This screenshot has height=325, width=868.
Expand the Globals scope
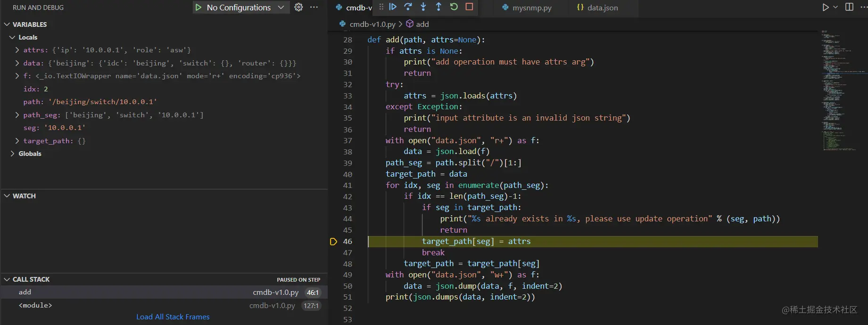[x=12, y=154]
